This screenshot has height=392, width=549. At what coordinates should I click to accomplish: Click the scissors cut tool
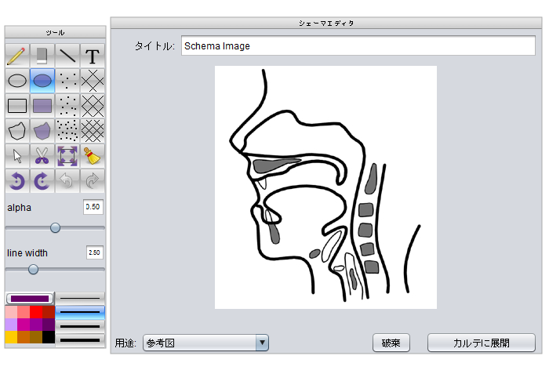[42, 156]
